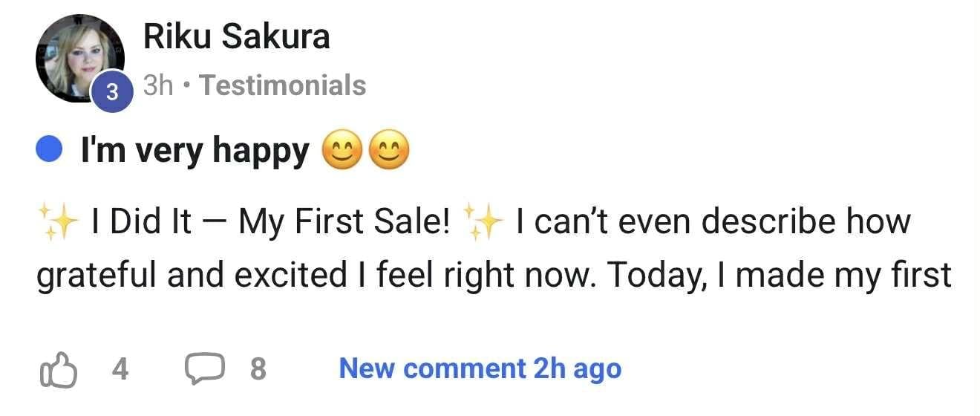Click 'Today, I made my first' sentence
The width and height of the screenshot is (980, 416).
[x=779, y=275]
